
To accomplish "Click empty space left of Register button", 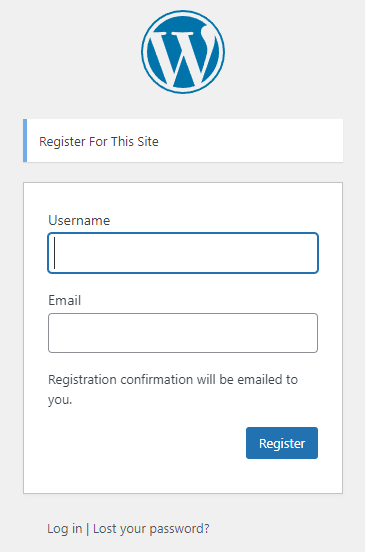I will 147,443.
